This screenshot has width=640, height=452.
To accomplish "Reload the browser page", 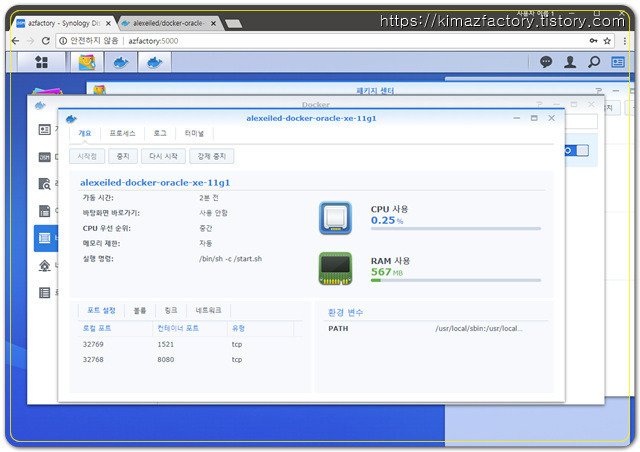I will click(46, 41).
